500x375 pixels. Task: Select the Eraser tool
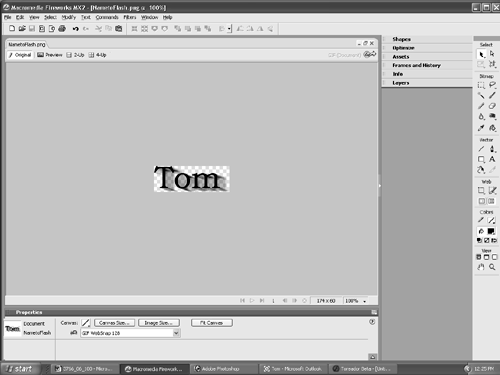point(492,106)
